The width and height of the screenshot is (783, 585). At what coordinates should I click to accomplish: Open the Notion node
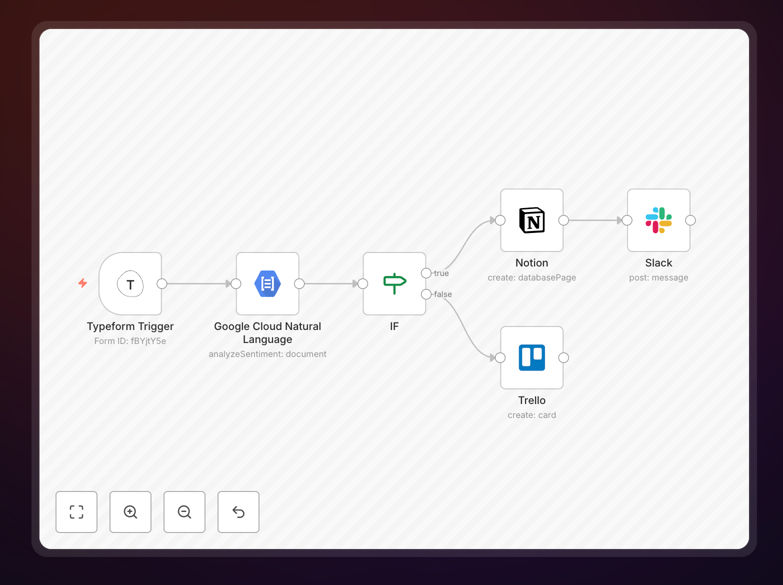532,220
